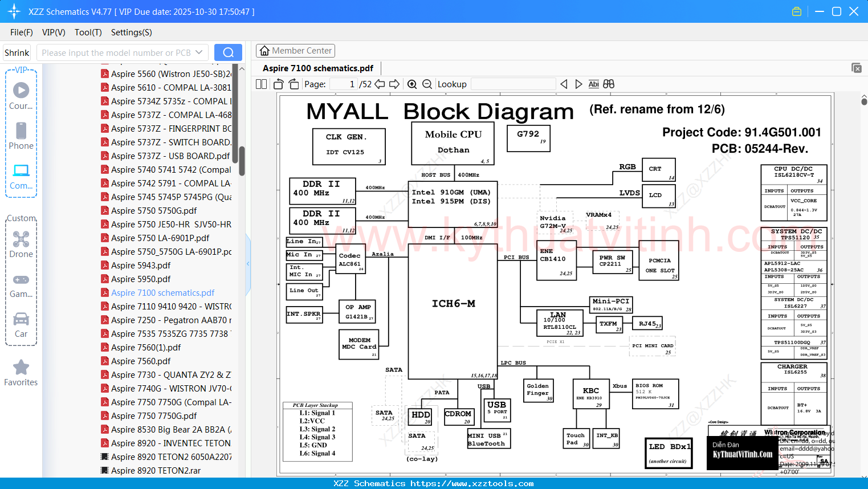The image size is (868, 489).
Task: Toggle the two-page view icon
Action: point(262,84)
